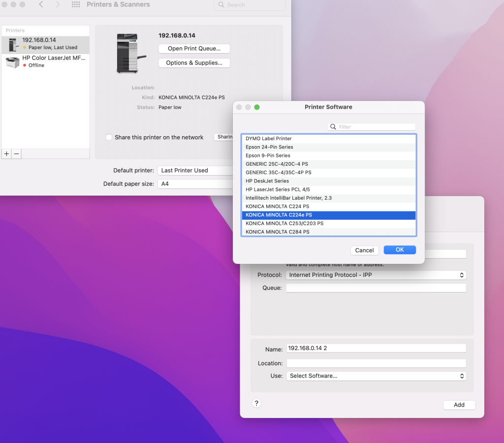Screen dimensions: 504x443
Task: Click the add printer plus button
Action: click(7, 154)
